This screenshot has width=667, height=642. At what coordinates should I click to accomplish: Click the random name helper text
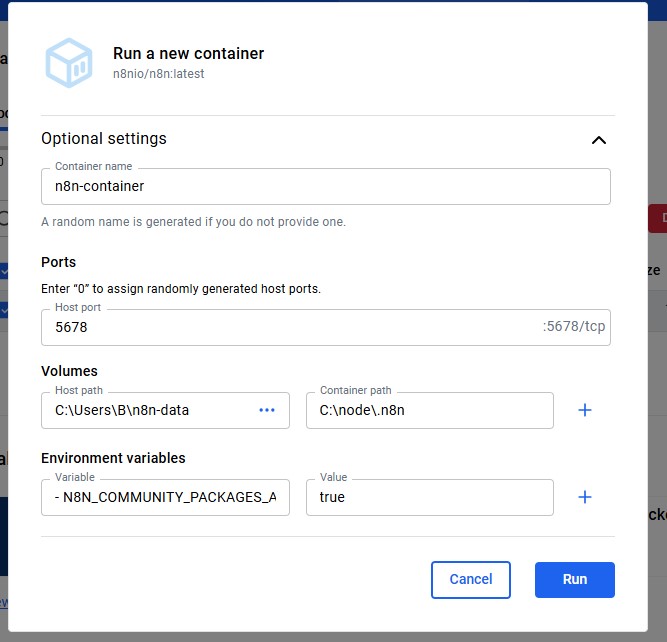[193, 221]
